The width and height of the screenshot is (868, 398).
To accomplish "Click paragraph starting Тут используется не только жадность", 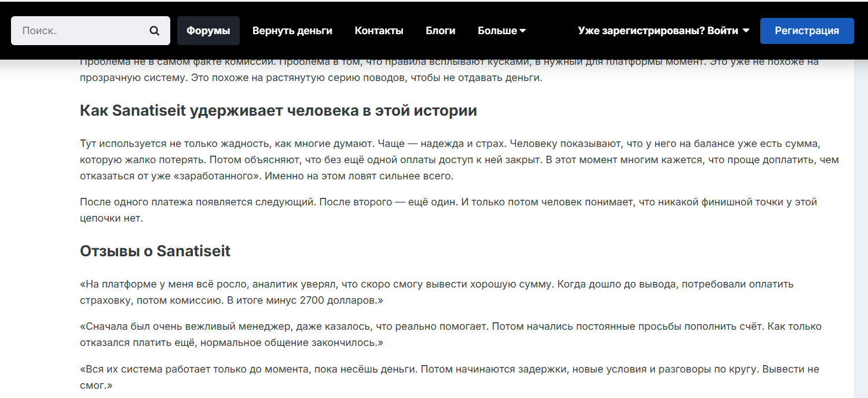I will tap(460, 160).
